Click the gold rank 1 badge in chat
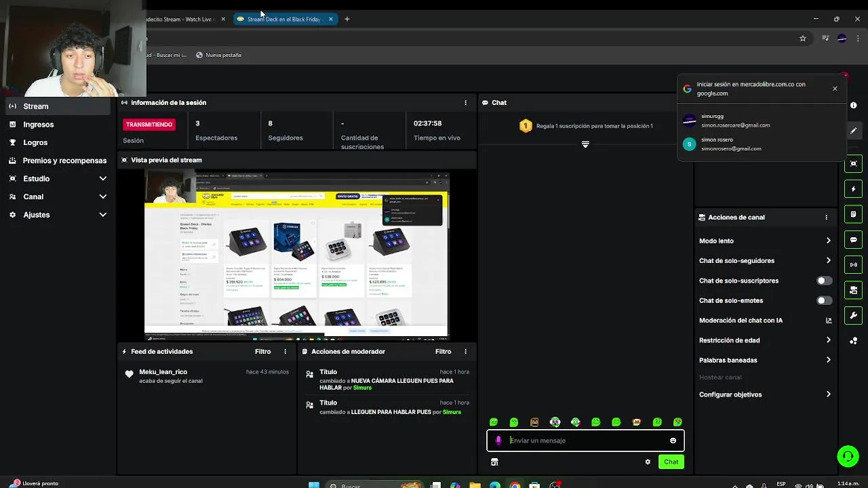Viewport: 868px width, 488px height. pyautogui.click(x=526, y=126)
